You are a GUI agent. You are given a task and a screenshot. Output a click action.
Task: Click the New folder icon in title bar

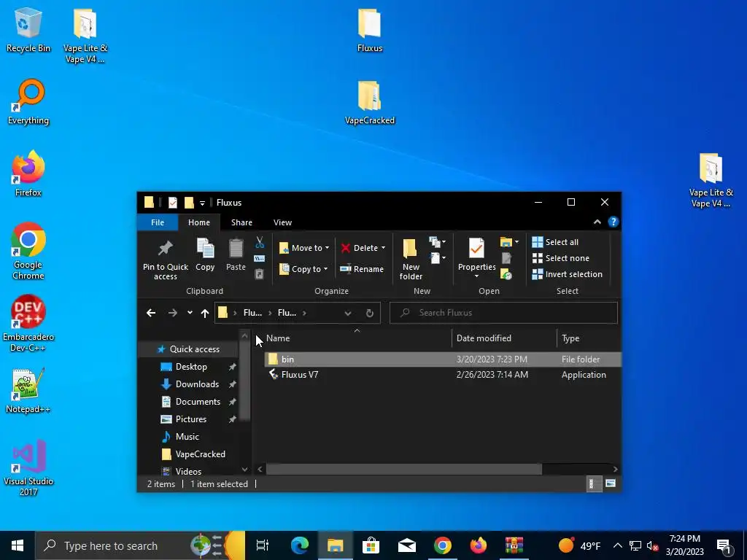coord(189,203)
